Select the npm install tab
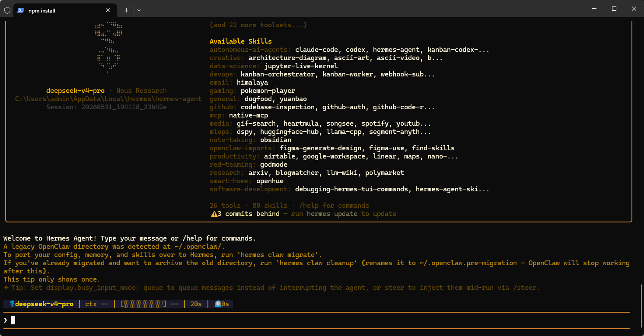 [x=65, y=10]
